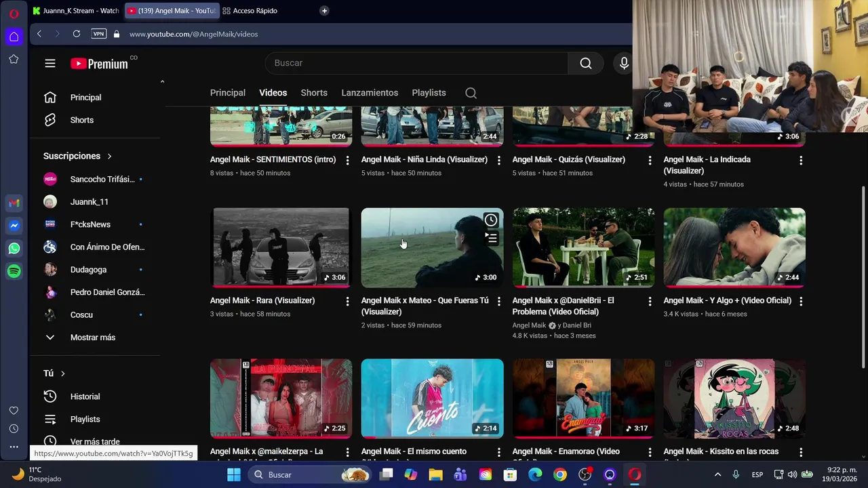Open the Dudagoga subscription
Screen dimensions: 868x488
tap(88, 270)
